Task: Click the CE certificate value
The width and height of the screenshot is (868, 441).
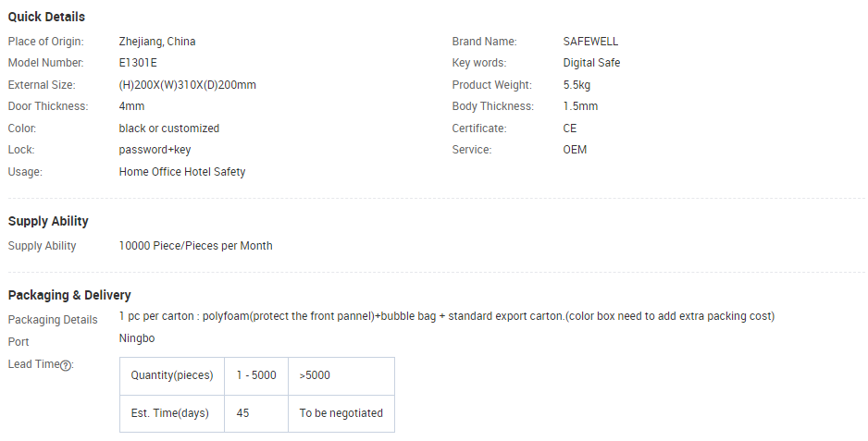Action: (570, 129)
